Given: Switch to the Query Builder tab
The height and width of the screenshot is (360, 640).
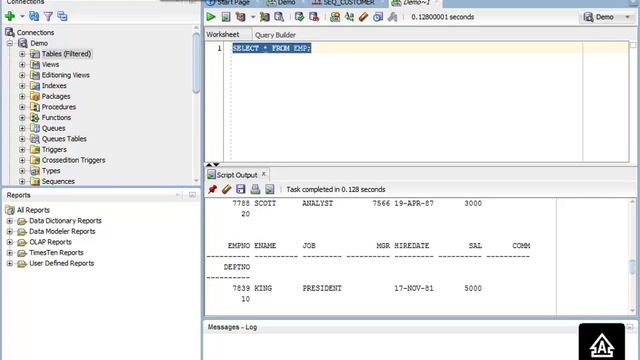Looking at the screenshot, I should [275, 35].
